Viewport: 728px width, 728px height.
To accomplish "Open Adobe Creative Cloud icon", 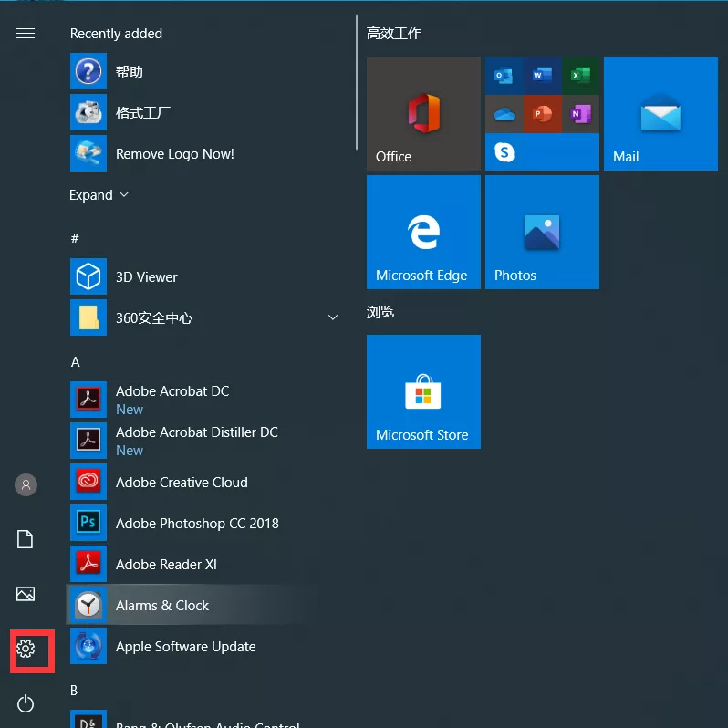I will [88, 482].
